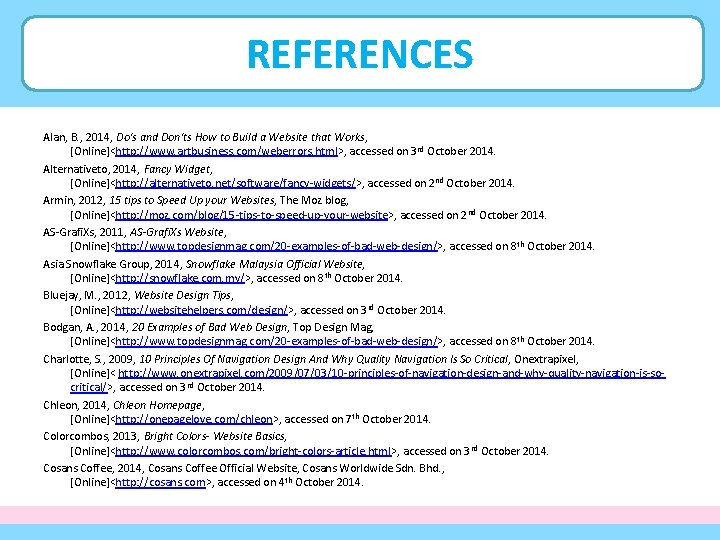The width and height of the screenshot is (720, 540).
Task: Click 'Bluejay, M., 2012' author text
Action: [85, 295]
